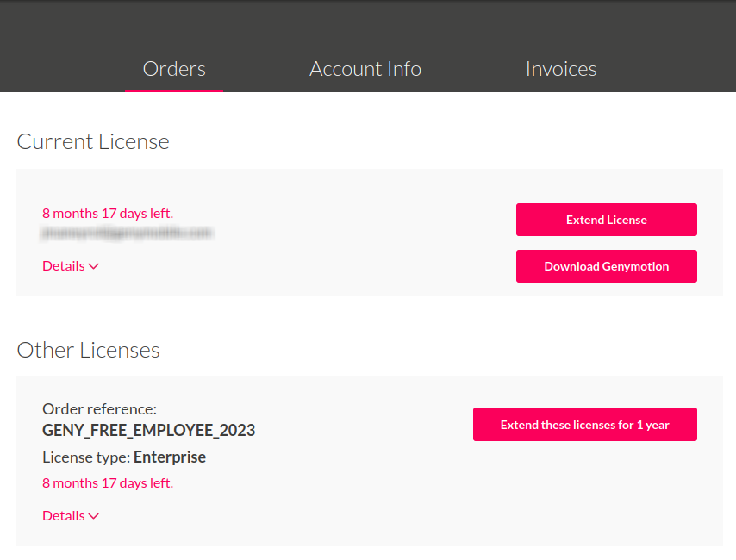736x560 pixels.
Task: Extend these licenses for 1 year
Action: pyautogui.click(x=584, y=424)
